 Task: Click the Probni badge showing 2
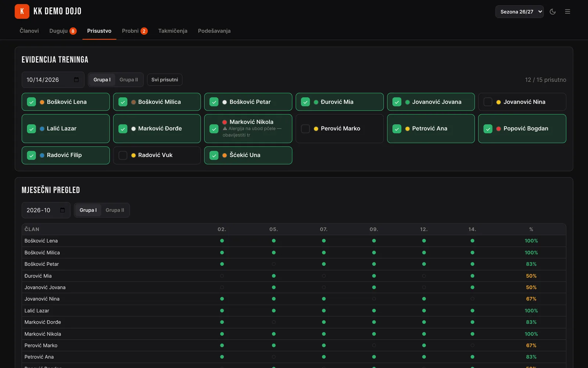[x=144, y=31]
